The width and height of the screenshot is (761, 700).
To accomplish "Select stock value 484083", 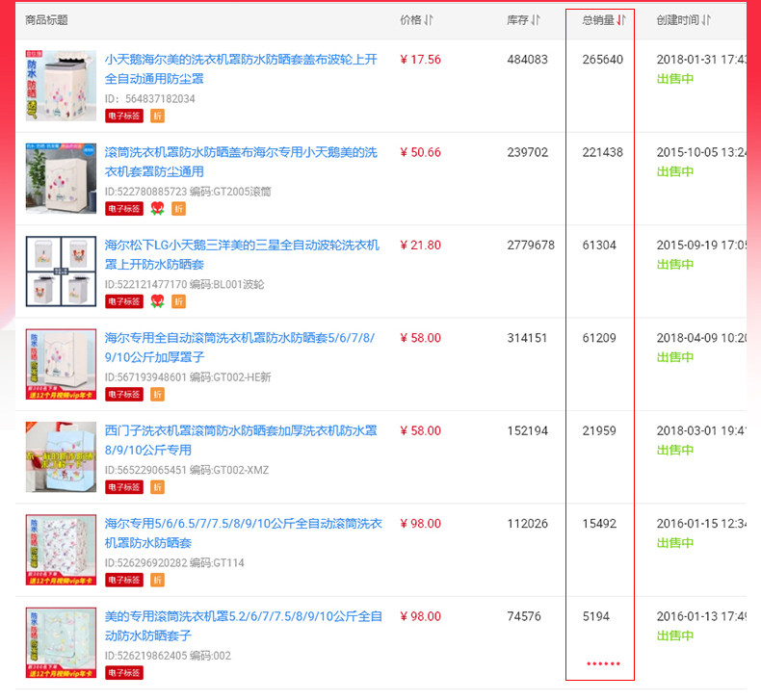I will [528, 59].
